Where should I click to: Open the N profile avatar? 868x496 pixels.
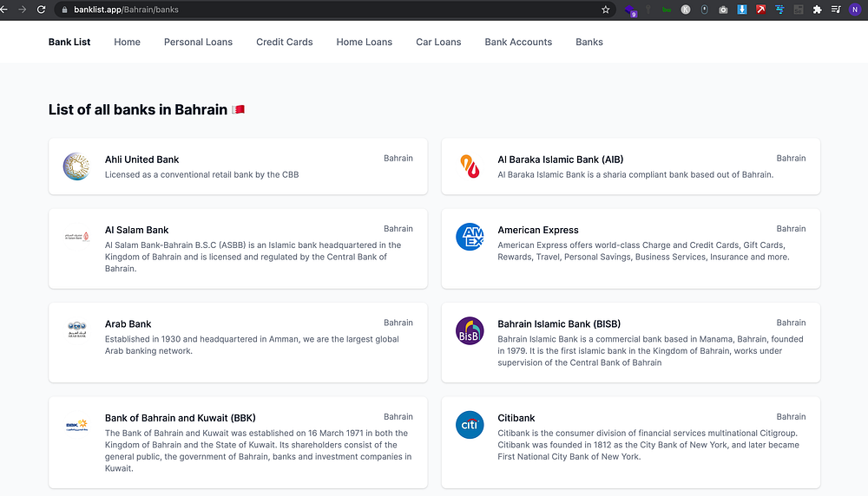(855, 10)
